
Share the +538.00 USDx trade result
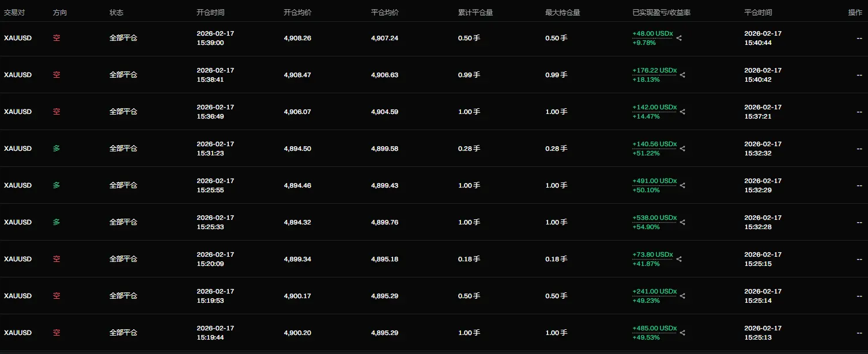click(x=682, y=222)
